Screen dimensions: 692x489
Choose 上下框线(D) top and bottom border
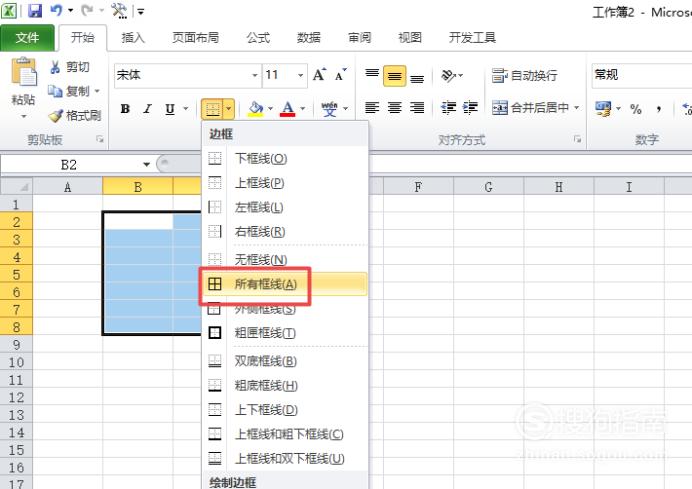click(x=285, y=410)
